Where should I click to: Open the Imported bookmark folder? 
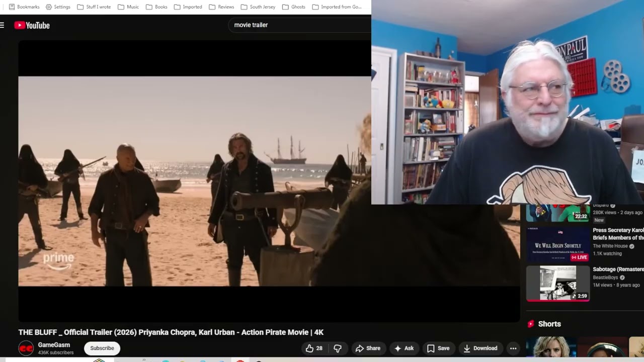pyautogui.click(x=188, y=7)
